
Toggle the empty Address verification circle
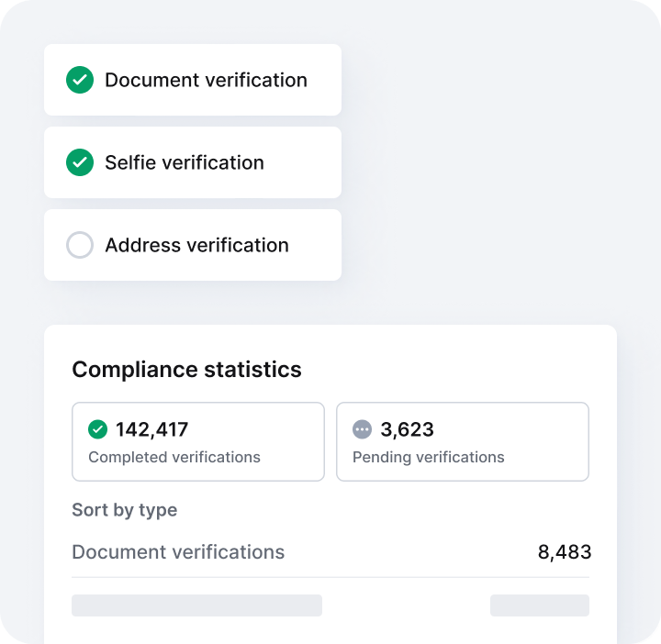click(80, 245)
